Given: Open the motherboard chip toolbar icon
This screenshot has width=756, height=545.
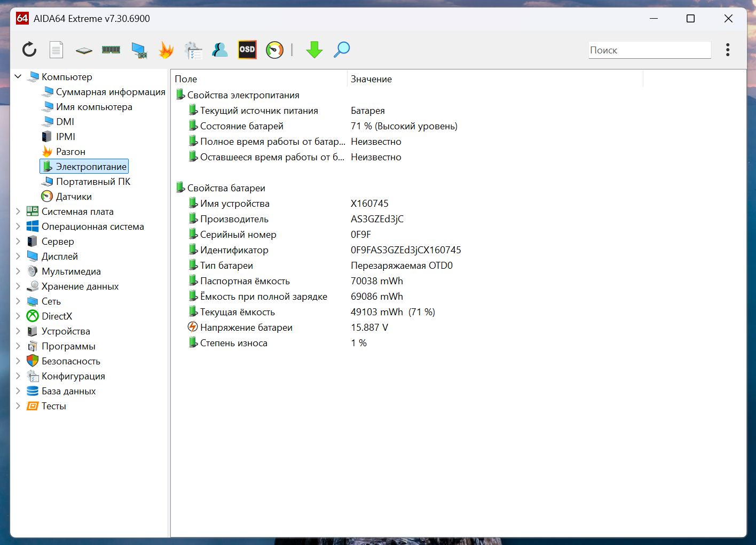Looking at the screenshot, I should click(84, 50).
